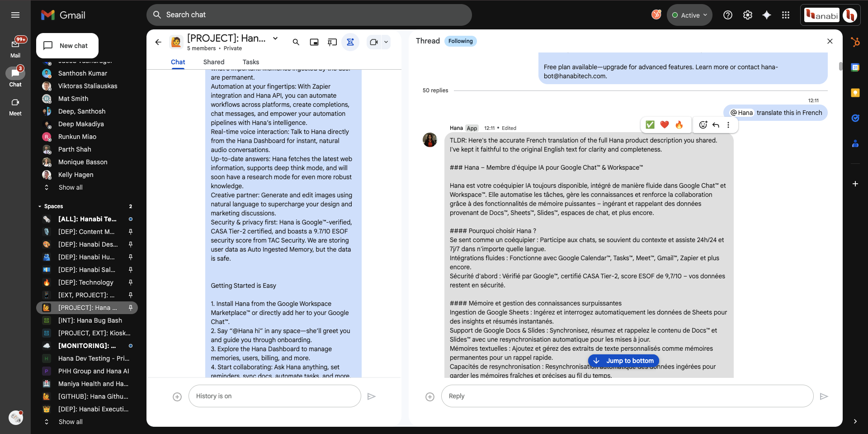
Task: Open Google Keep side panel
Action: (x=855, y=93)
